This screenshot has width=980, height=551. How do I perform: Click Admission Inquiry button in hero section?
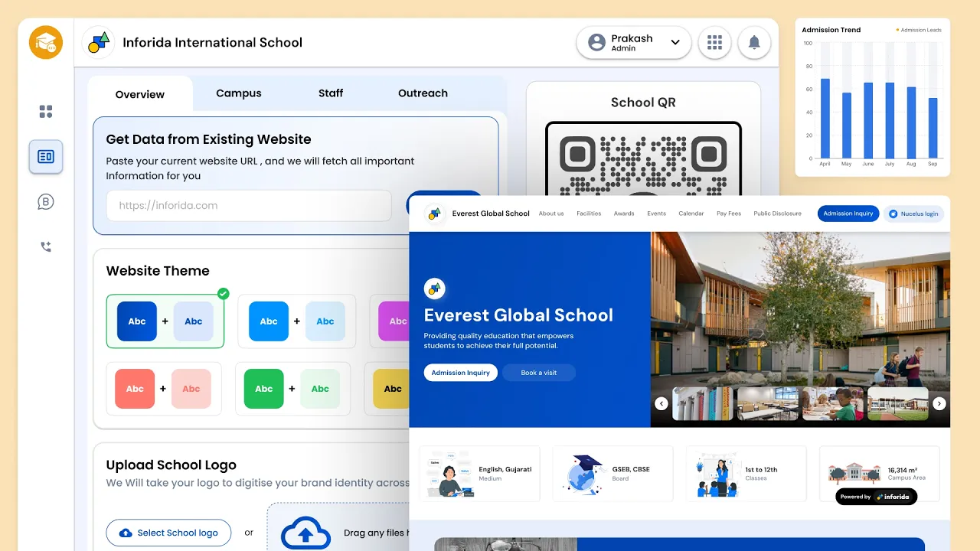460,373
